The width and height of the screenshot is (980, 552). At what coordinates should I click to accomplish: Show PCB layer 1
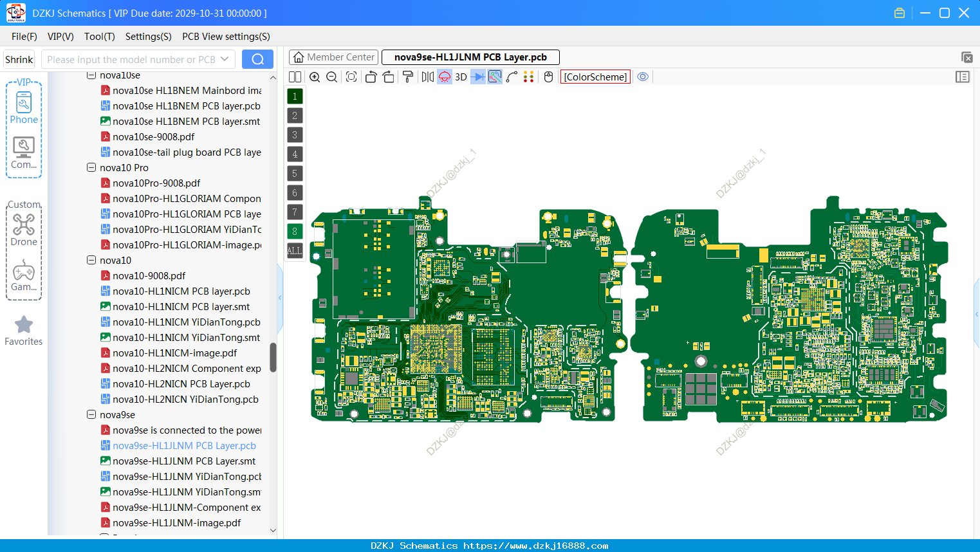295,97
